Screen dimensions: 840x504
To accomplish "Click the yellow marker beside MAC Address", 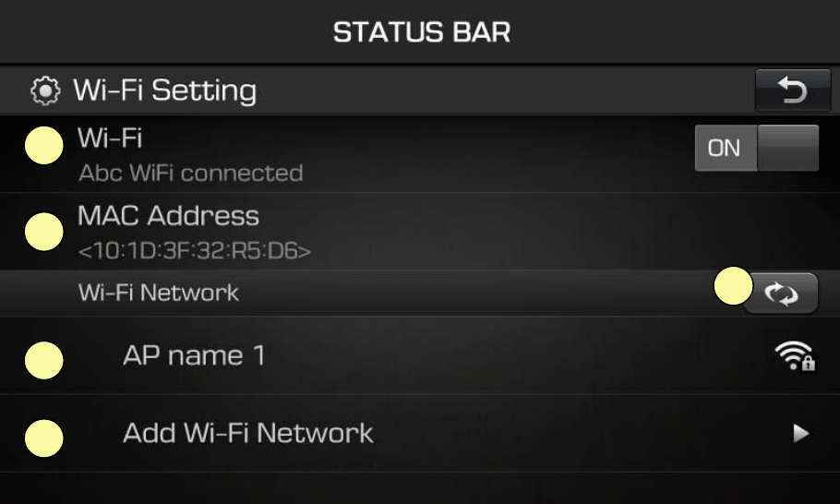I will pyautogui.click(x=44, y=232).
